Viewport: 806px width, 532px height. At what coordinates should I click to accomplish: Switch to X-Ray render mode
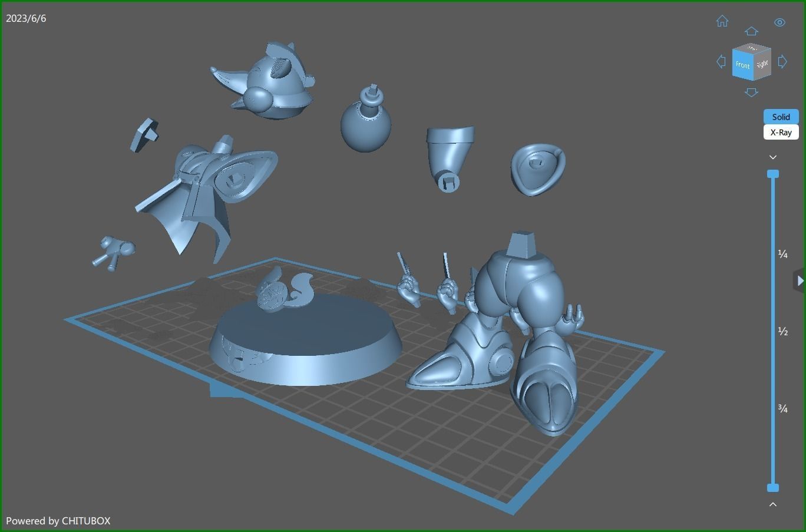pos(781,132)
